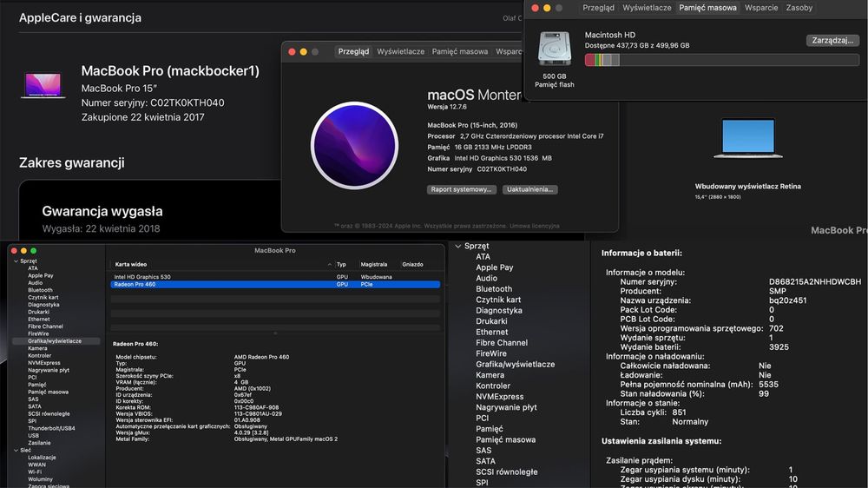Click the Uaktualnienia... button
The height and width of the screenshot is (488, 868).
pyautogui.click(x=529, y=189)
